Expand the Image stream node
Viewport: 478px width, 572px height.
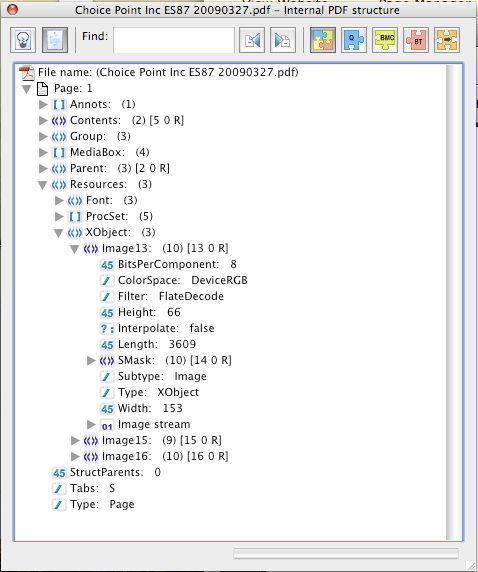[x=91, y=425]
